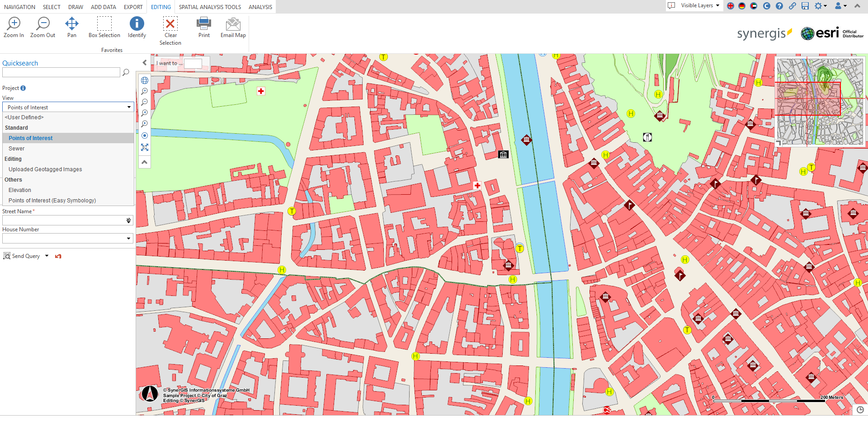Navigate back to previous extent on map toolbar
The width and height of the screenshot is (868, 426).
(145, 113)
